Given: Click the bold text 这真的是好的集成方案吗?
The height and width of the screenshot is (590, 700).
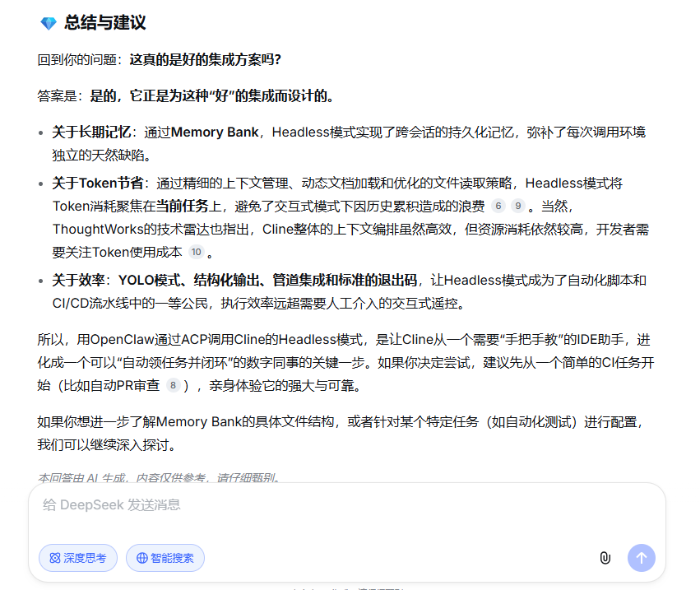Looking at the screenshot, I should click(206, 59).
